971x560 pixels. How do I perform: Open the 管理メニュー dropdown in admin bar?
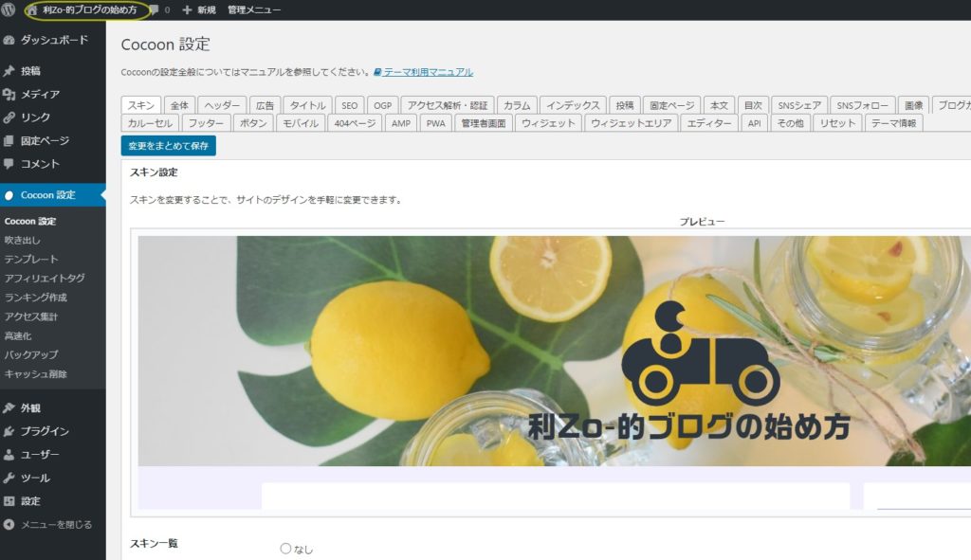pyautogui.click(x=253, y=10)
